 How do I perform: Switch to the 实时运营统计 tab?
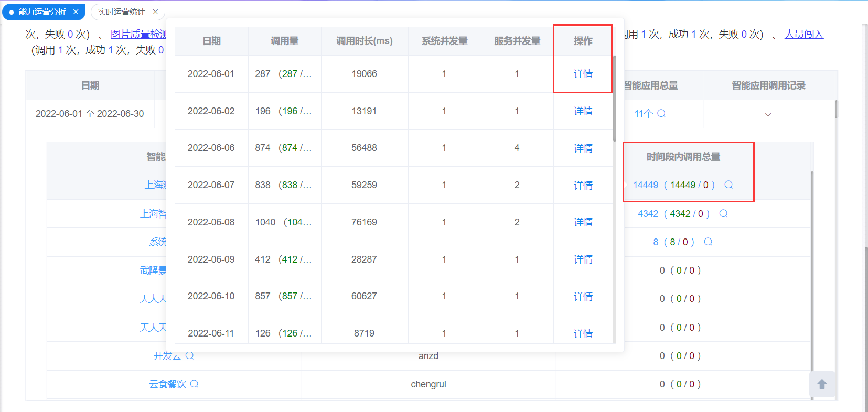point(121,12)
